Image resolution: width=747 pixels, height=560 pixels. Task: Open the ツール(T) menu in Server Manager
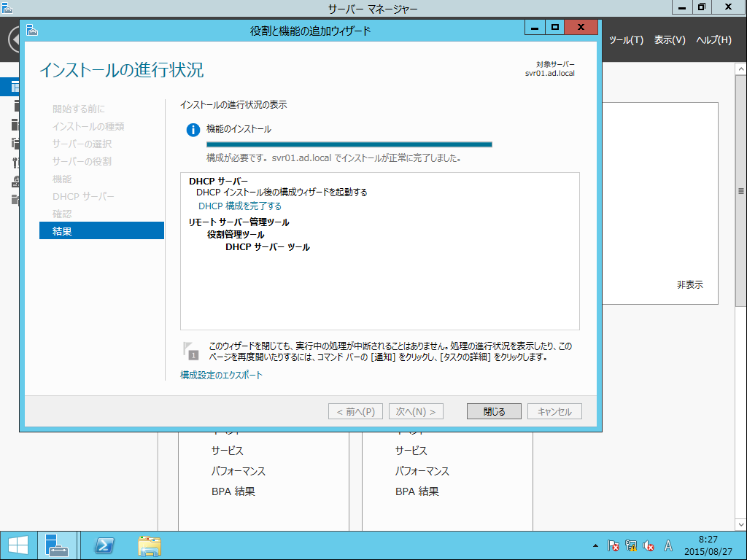626,40
